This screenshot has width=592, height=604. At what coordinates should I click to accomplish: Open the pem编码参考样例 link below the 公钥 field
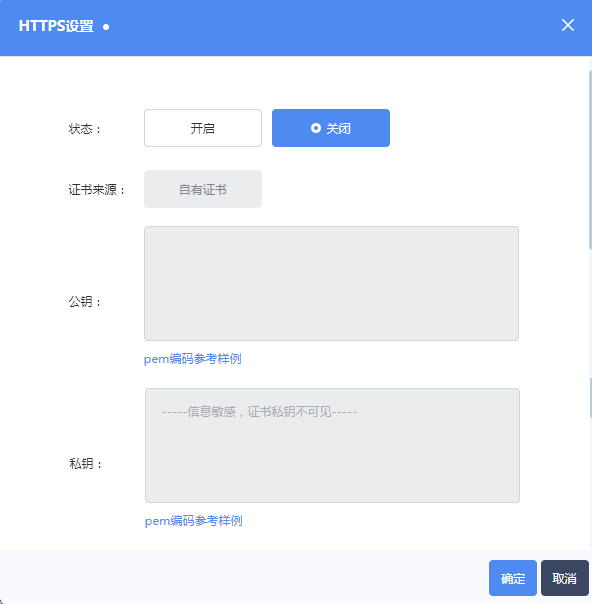[x=193, y=359]
